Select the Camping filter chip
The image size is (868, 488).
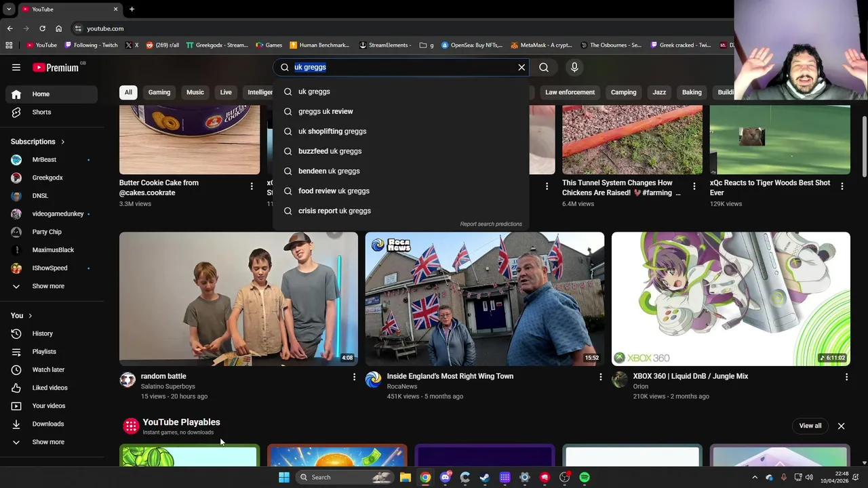pos(623,92)
